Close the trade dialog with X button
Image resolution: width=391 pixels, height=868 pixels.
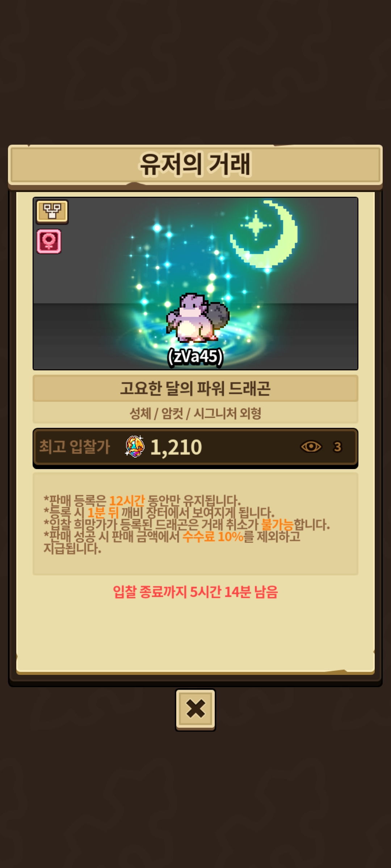tap(195, 710)
